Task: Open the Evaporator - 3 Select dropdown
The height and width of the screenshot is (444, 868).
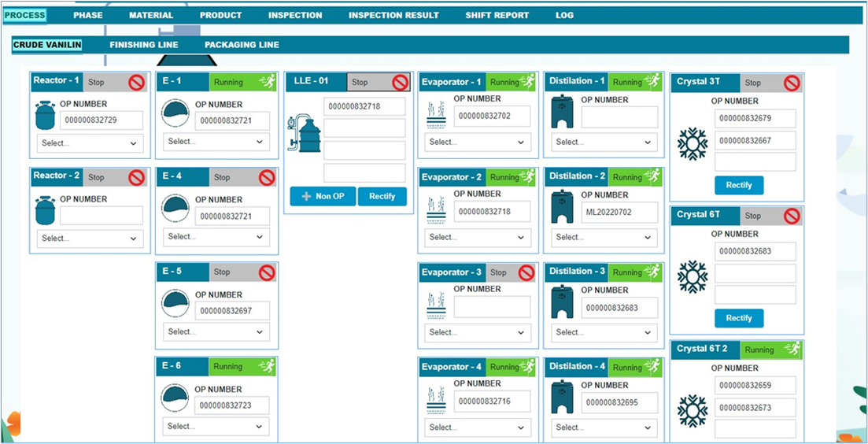Action: point(478,333)
